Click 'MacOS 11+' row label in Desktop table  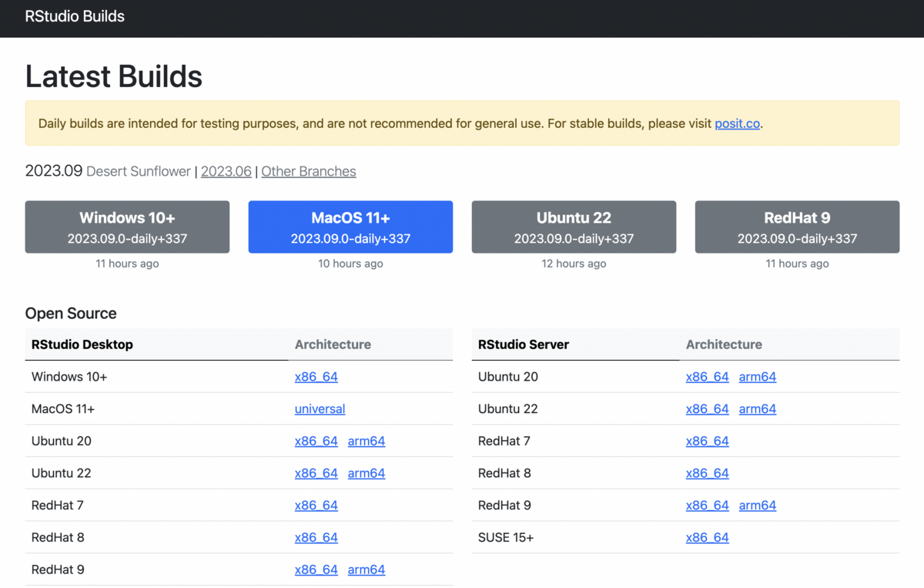[63, 409]
